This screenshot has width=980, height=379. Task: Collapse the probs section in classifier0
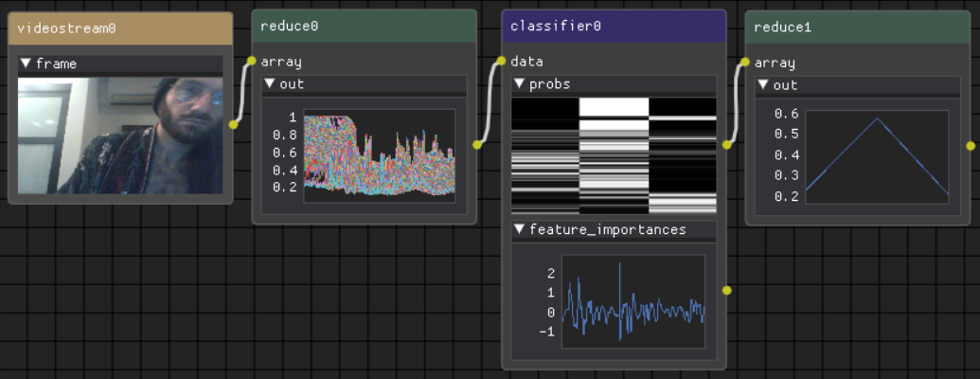tap(519, 84)
